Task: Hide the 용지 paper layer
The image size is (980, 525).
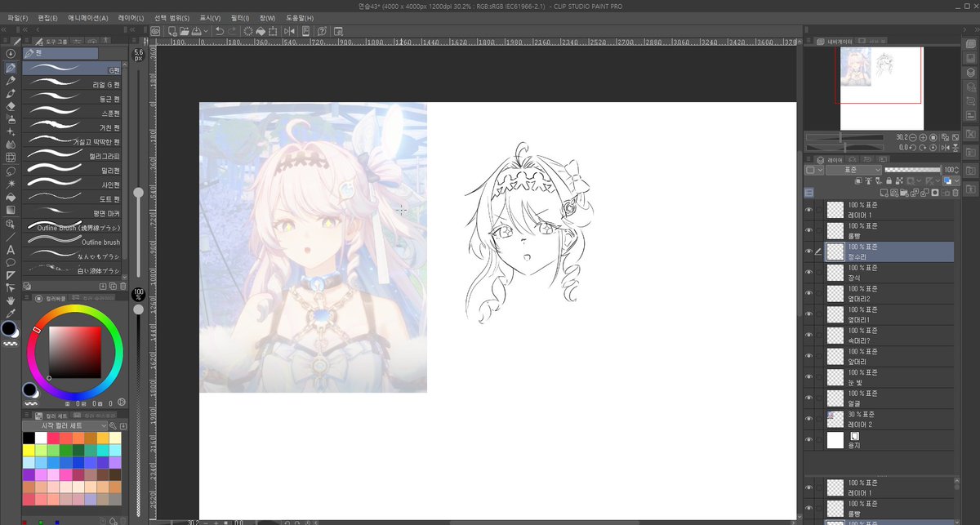Action: pyautogui.click(x=808, y=441)
